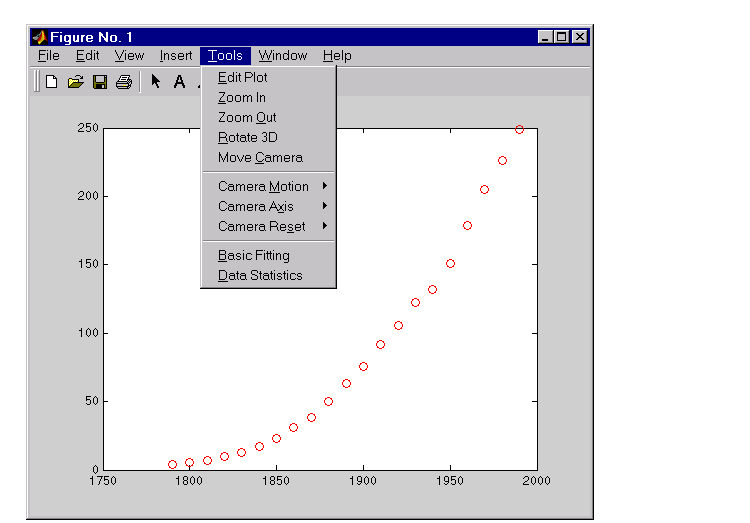Click the Save floppy disk icon
The width and height of the screenshot is (750, 523).
pyautogui.click(x=100, y=82)
